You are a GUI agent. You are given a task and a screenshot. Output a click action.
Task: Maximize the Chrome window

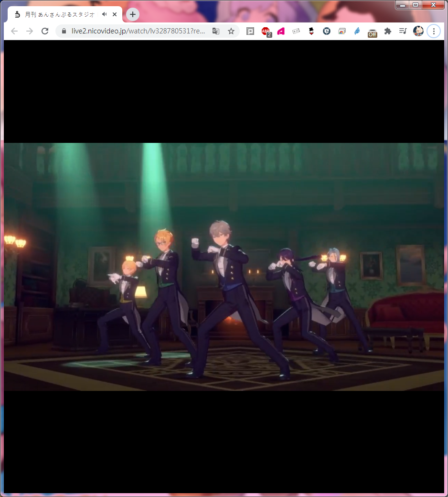coord(416,5)
